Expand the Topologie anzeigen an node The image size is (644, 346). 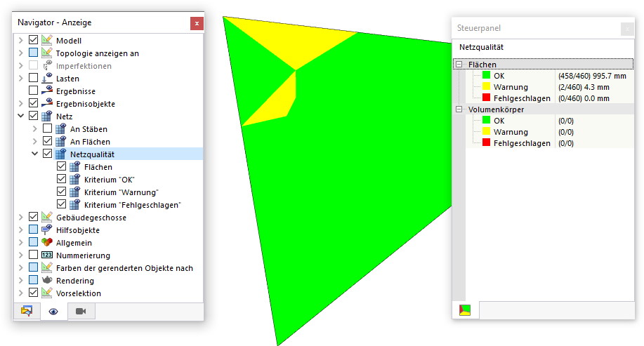tap(20, 53)
